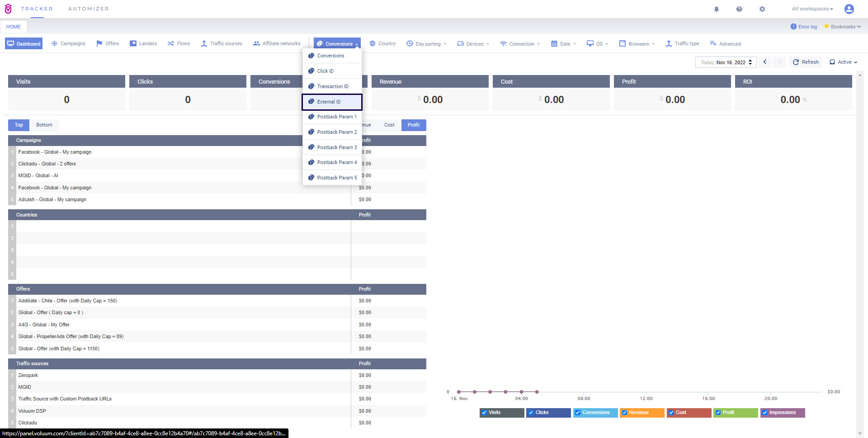Click the notifications bell icon
The height and width of the screenshot is (438, 868).
tap(717, 9)
